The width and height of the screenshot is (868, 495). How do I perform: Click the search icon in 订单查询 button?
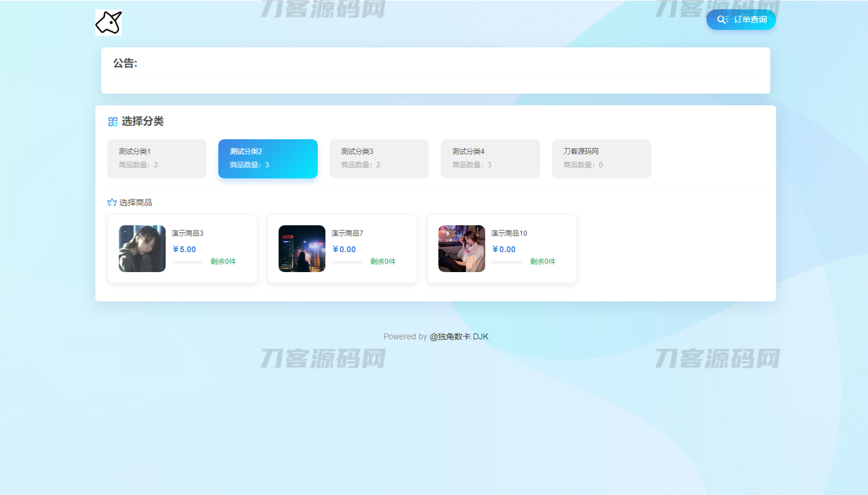722,19
